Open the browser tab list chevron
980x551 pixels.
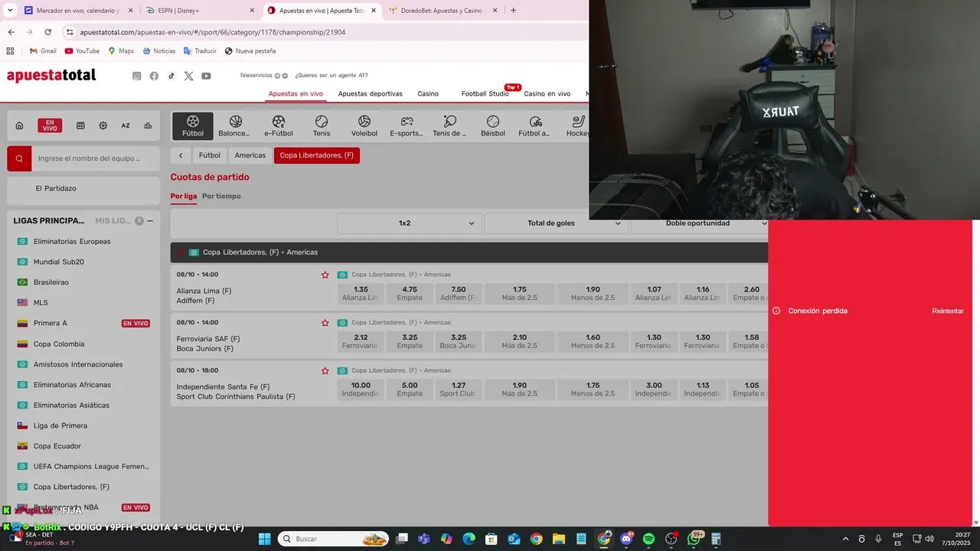click(9, 11)
